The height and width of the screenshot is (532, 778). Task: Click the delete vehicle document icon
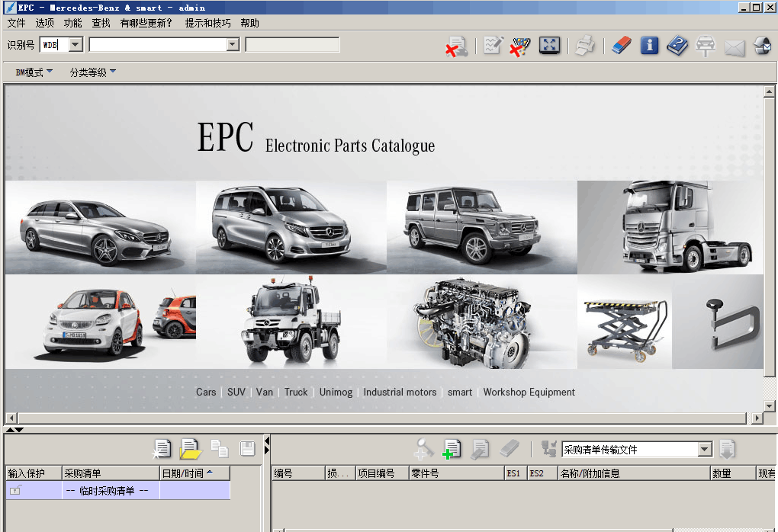(x=456, y=46)
